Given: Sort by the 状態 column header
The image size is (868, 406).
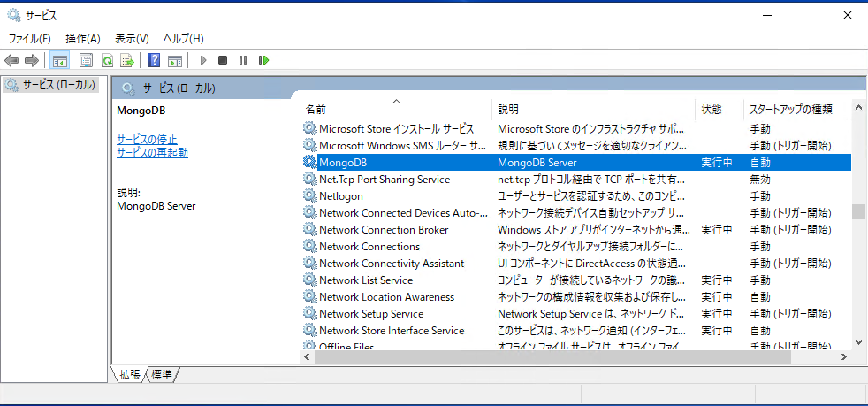Looking at the screenshot, I should pos(720,109).
